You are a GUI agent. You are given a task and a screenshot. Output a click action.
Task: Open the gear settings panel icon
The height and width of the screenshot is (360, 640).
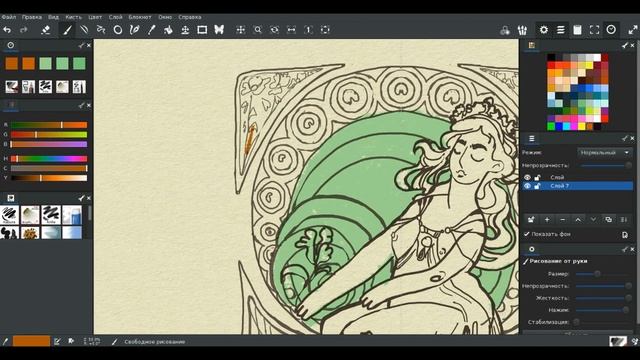[x=544, y=30]
